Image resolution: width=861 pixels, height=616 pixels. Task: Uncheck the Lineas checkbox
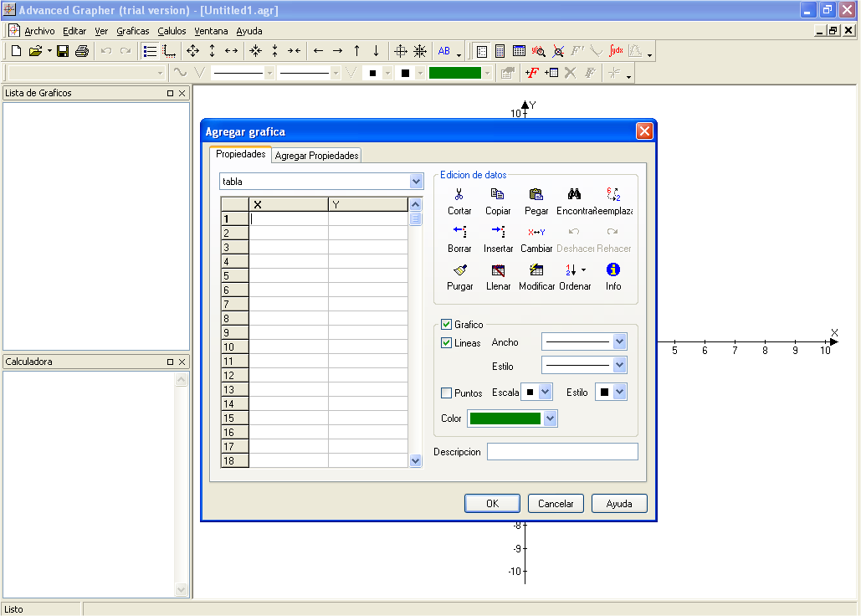tap(447, 343)
